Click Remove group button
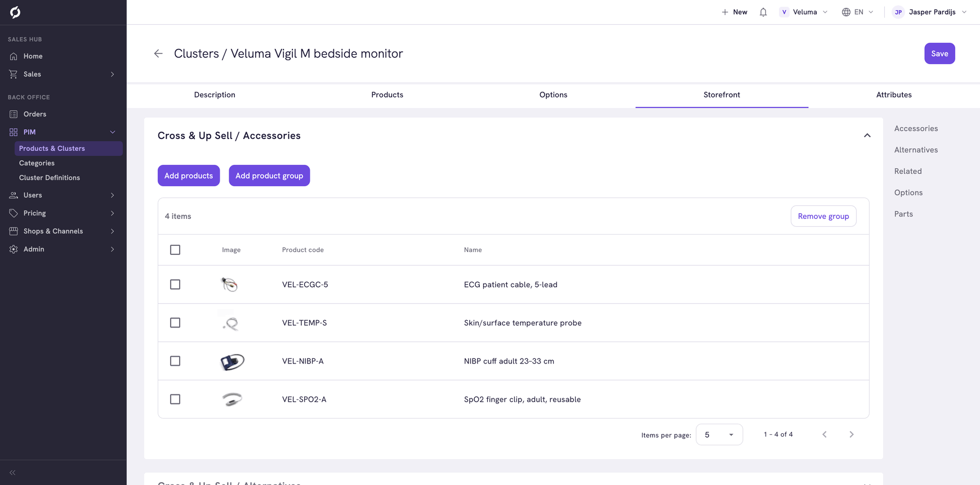The height and width of the screenshot is (485, 980). (x=823, y=216)
